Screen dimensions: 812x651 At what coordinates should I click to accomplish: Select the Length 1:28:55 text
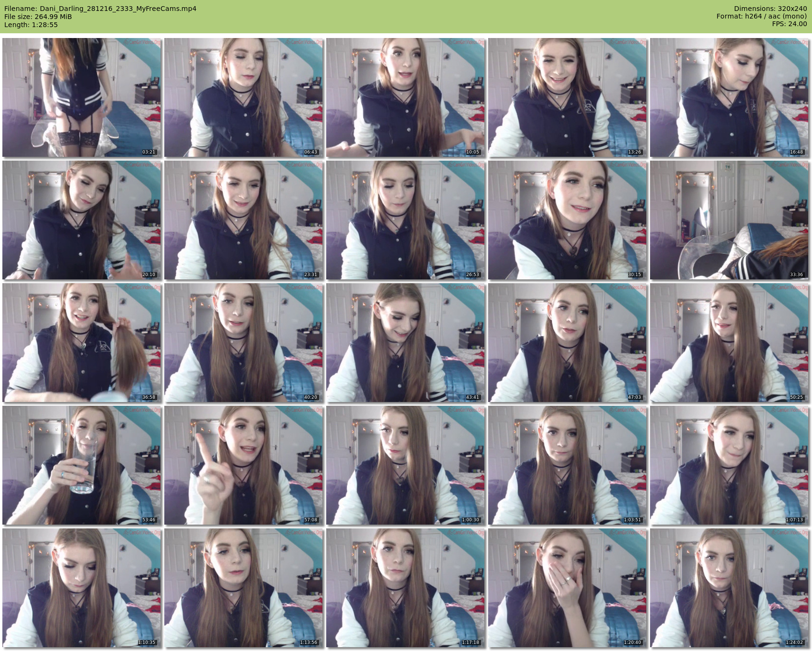pos(31,25)
